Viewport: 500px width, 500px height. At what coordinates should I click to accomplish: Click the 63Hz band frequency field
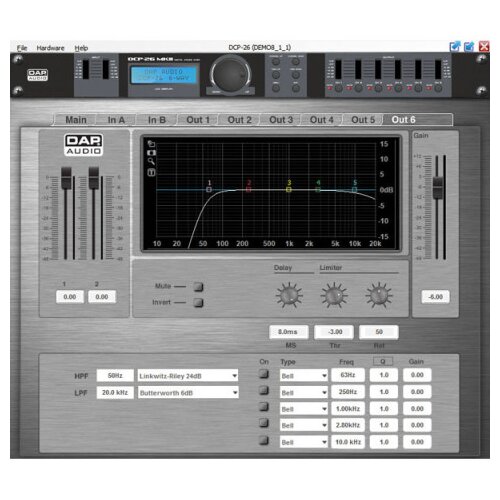[348, 375]
